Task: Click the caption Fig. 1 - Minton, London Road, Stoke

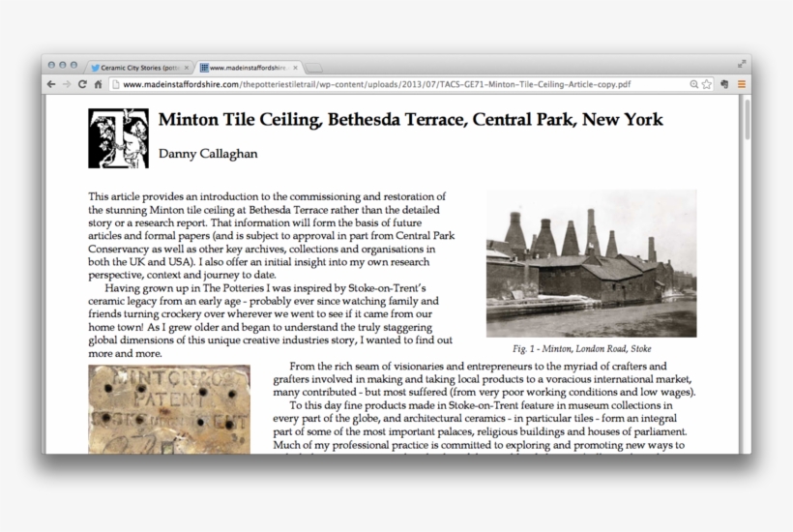Action: tap(581, 348)
